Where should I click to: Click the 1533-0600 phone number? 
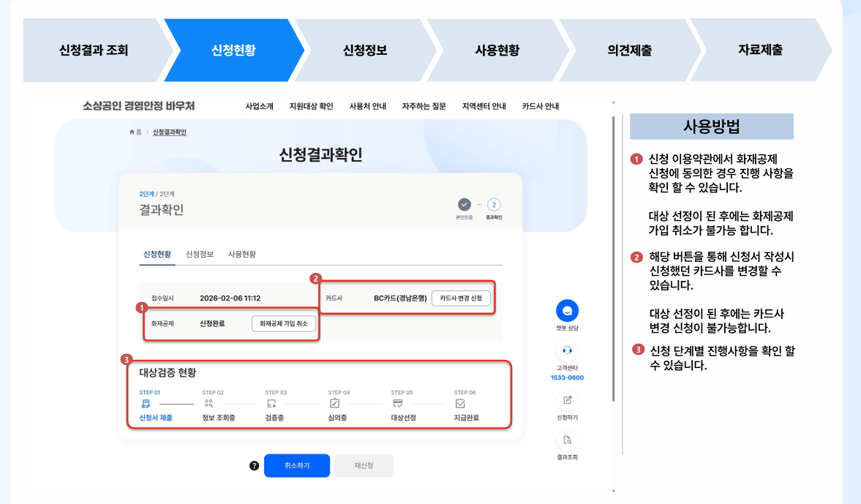[567, 377]
